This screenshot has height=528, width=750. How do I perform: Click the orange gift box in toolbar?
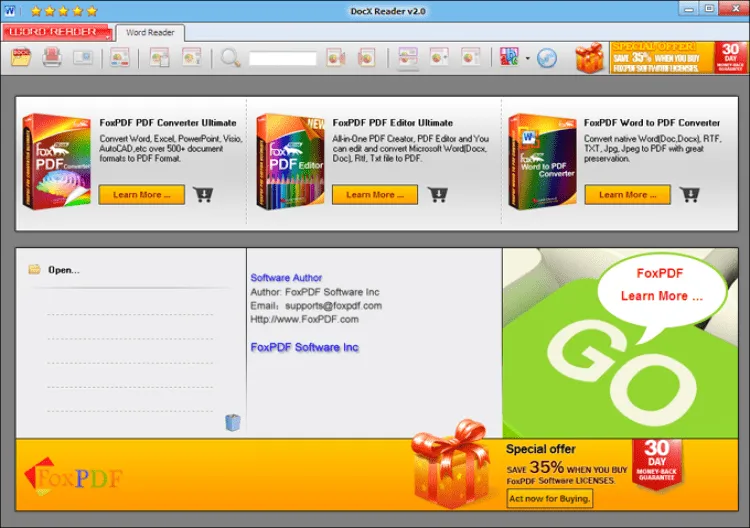click(590, 57)
